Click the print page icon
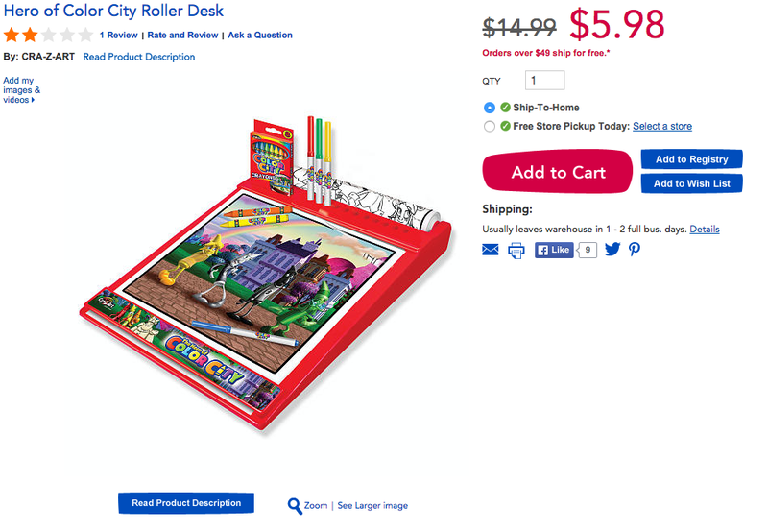This screenshot has width=768, height=532. coord(516,251)
